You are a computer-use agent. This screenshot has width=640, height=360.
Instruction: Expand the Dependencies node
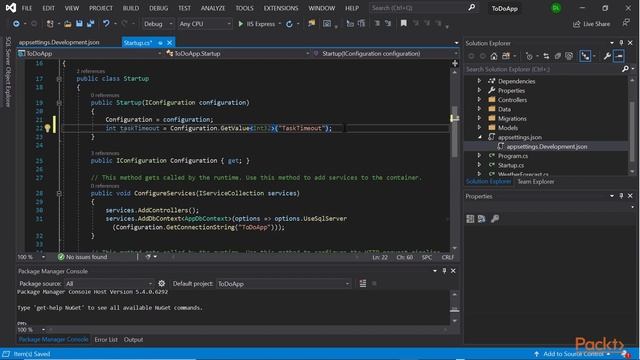[479, 81]
